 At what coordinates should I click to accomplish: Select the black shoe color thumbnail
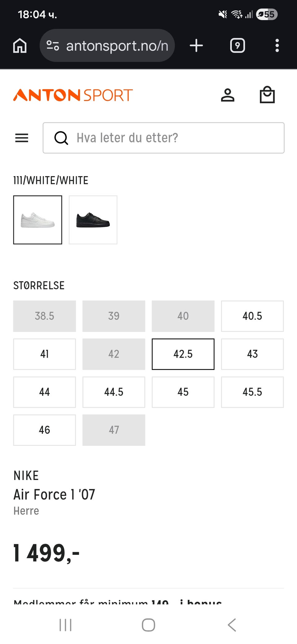pos(93,220)
